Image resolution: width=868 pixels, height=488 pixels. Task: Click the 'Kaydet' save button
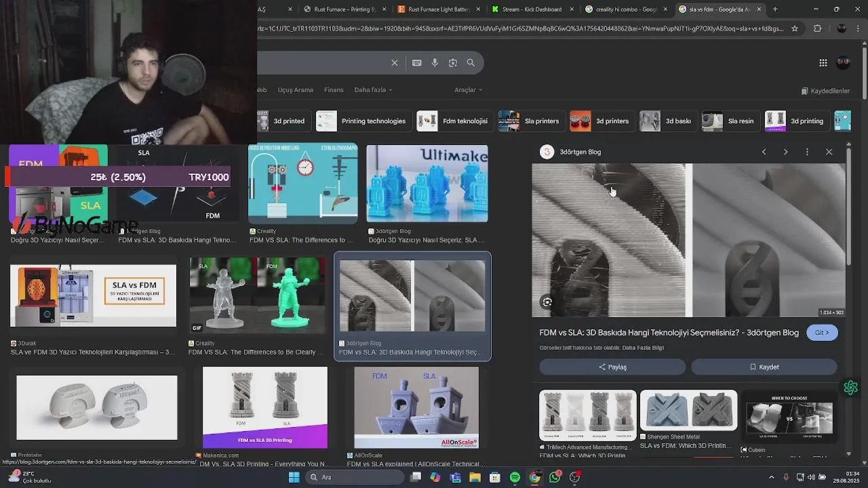click(764, 367)
